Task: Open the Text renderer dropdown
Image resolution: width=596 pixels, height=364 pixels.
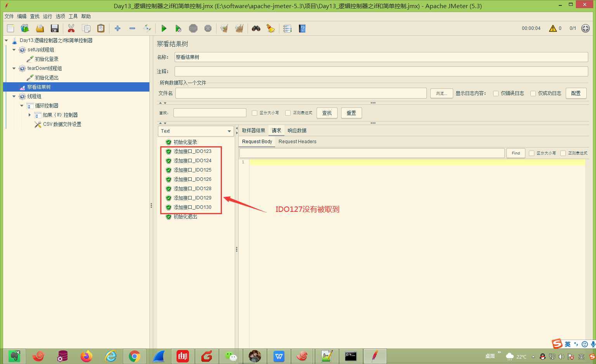Action: coord(196,131)
